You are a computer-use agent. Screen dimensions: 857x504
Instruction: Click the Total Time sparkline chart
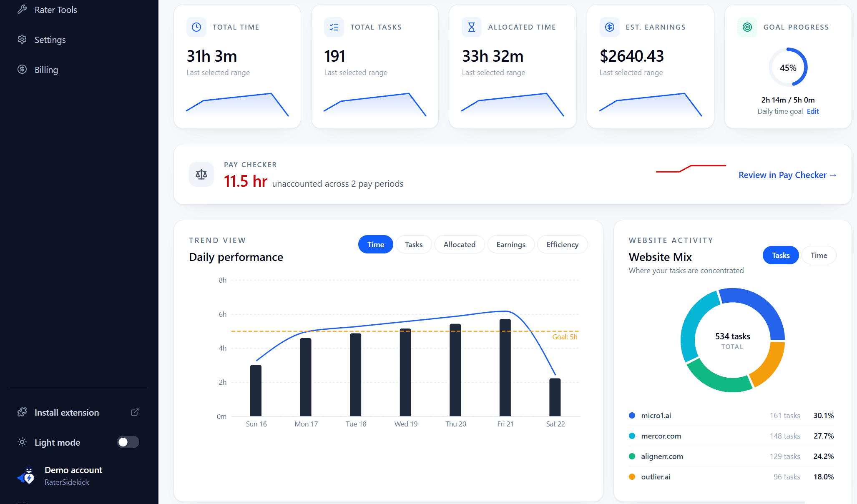coord(237,104)
